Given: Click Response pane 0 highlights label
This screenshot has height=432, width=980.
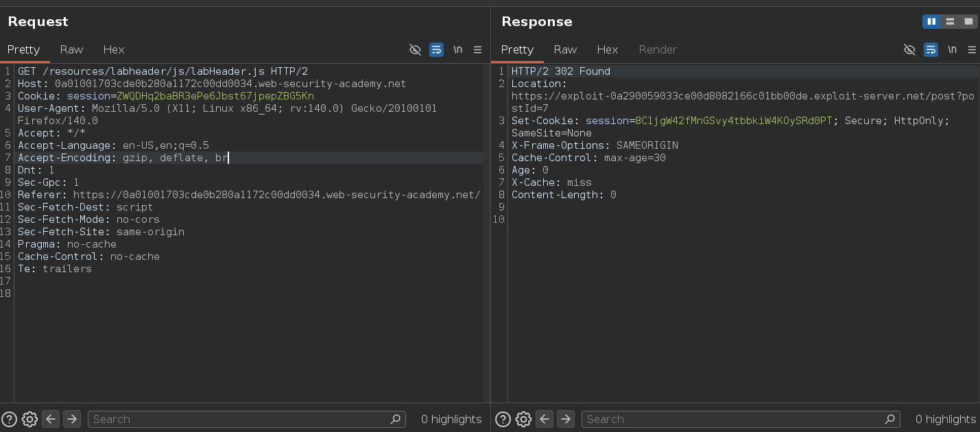Looking at the screenshot, I should tap(946, 419).
